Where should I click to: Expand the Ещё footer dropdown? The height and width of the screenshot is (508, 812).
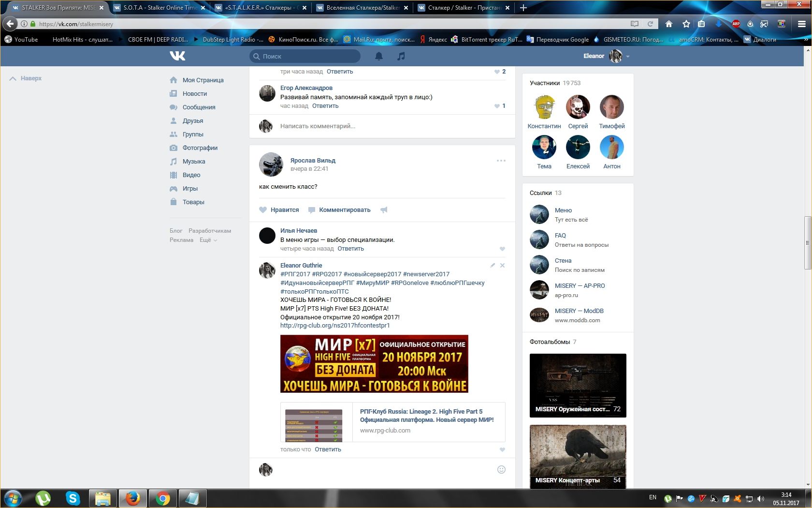coord(208,240)
